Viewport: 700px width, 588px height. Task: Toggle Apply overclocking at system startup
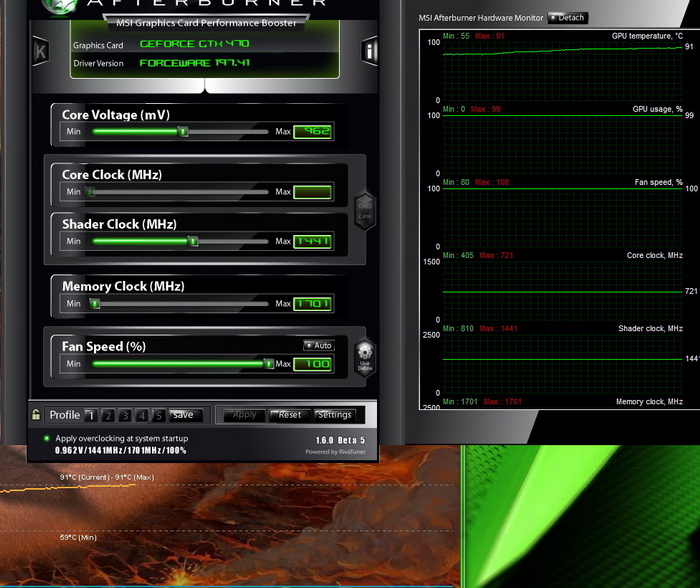click(47, 438)
